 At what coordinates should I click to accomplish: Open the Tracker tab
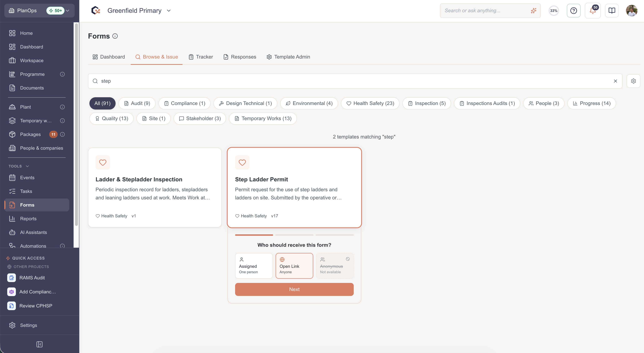[x=201, y=57]
